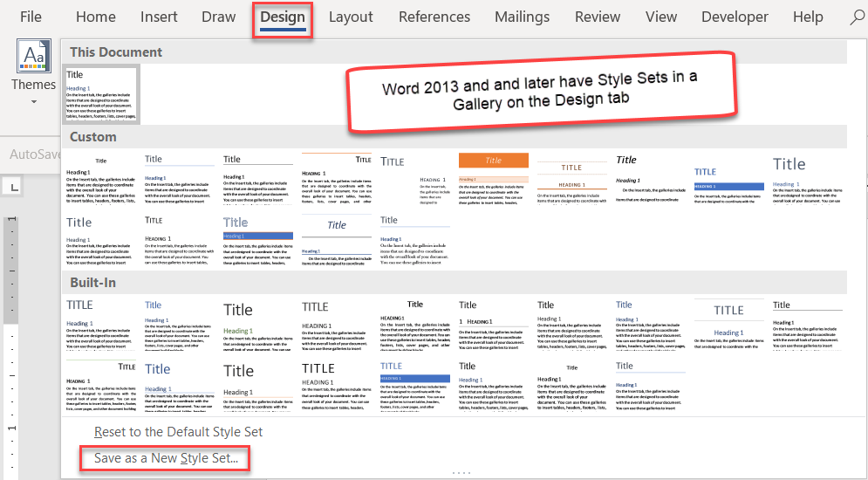Expand the Themes dropdown arrow

34,102
